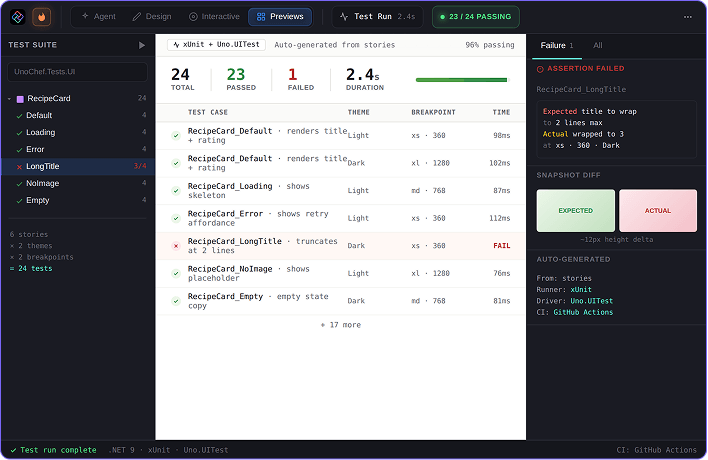Click the purple RecipeCard story icon
Image resolution: width=708 pixels, height=460 pixels.
(20, 99)
